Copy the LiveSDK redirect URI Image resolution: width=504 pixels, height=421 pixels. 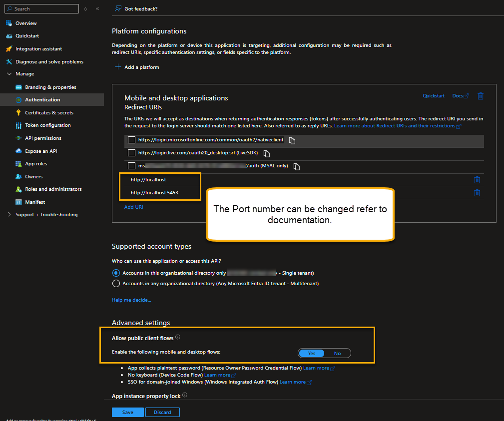tap(266, 153)
